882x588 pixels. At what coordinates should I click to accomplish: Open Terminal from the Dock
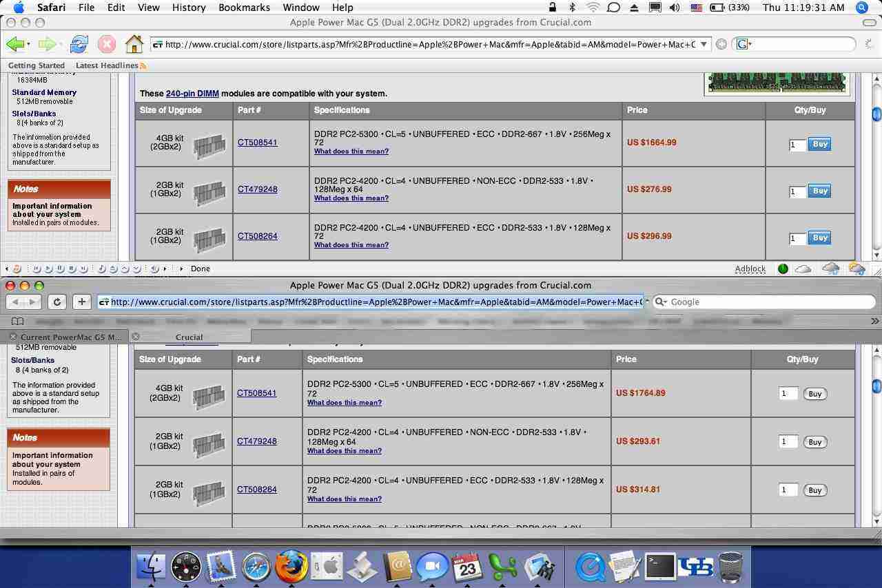point(660,566)
